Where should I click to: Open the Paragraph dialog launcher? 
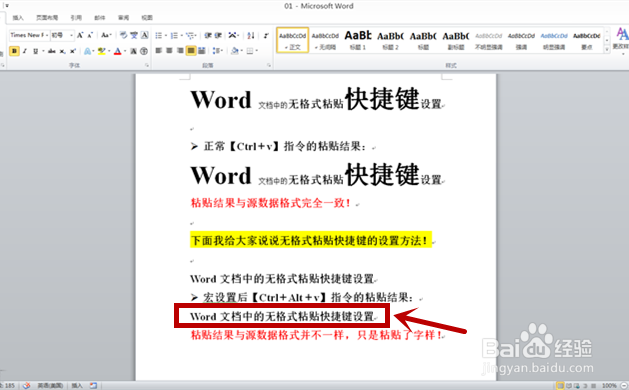(x=269, y=65)
